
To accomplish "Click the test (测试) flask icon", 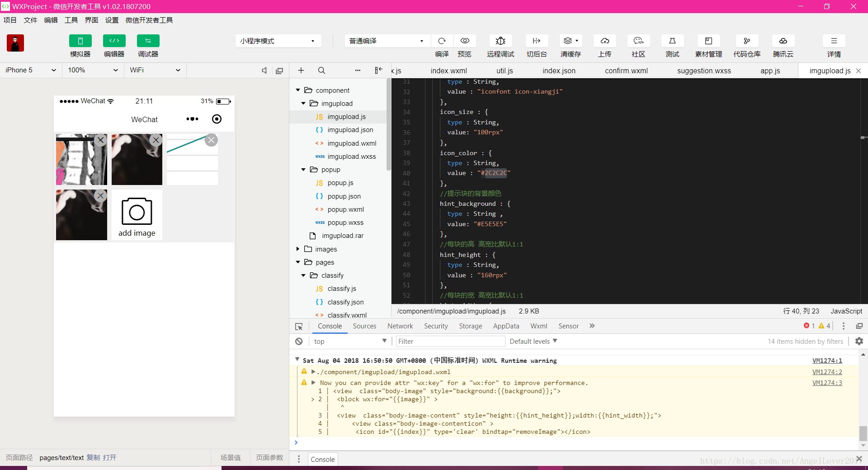I will click(672, 41).
